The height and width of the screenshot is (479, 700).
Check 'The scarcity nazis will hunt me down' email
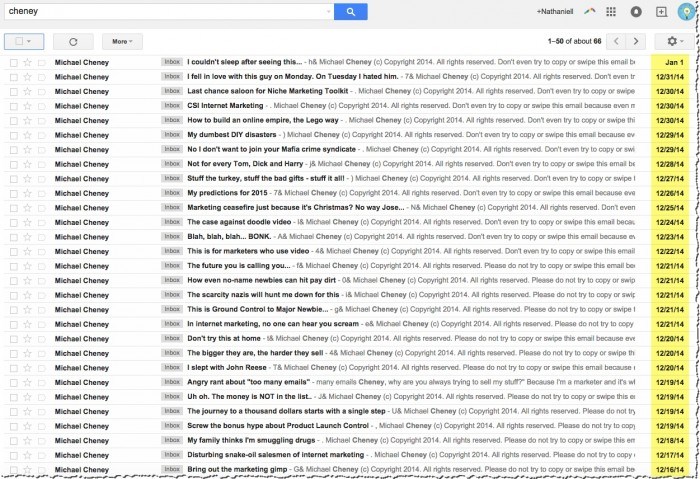coord(14,295)
